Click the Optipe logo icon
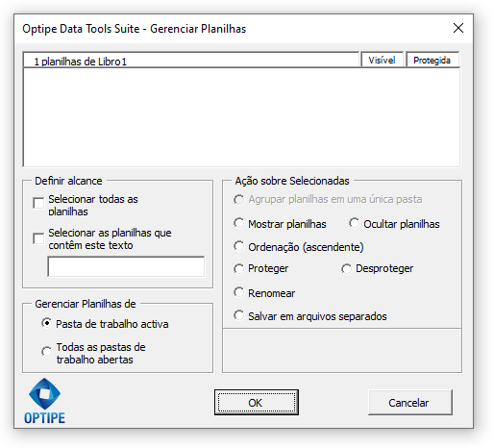Viewport: 494px width, 448px height. pos(44,400)
